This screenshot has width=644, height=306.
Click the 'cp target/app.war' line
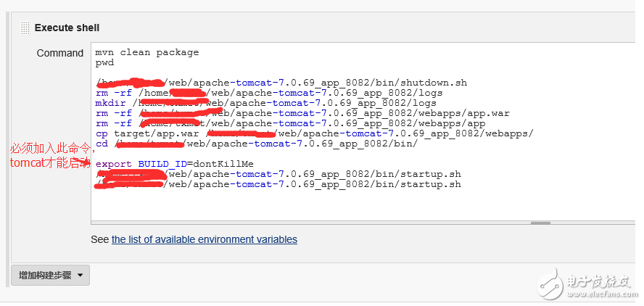coord(315,133)
